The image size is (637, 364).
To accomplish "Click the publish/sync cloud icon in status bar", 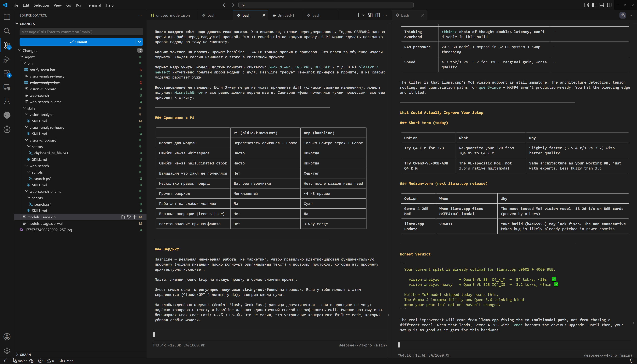I will pos(31,361).
